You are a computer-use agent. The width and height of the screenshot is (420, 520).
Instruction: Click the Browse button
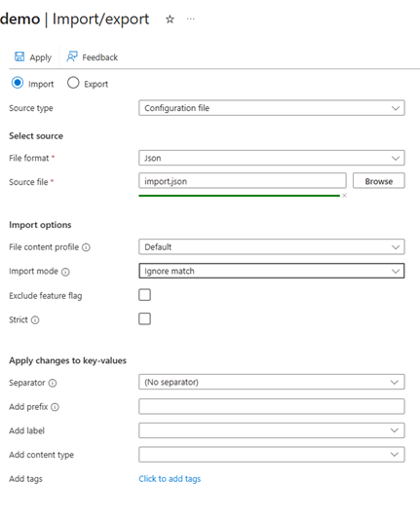tap(378, 181)
